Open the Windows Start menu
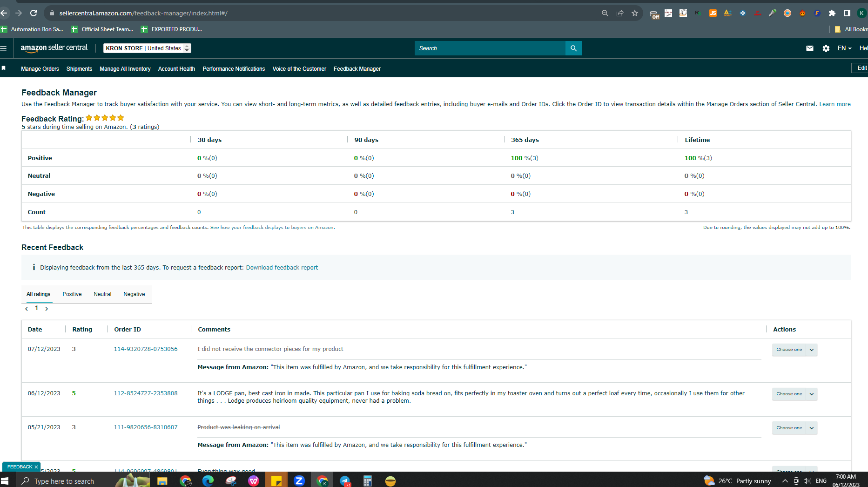The height and width of the screenshot is (487, 868). [5, 481]
